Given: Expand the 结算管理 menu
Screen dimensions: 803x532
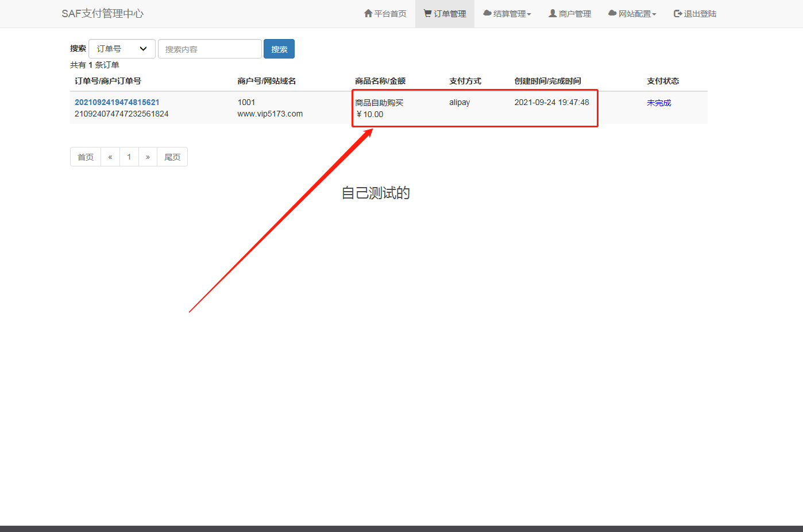Looking at the screenshot, I should coord(508,13).
